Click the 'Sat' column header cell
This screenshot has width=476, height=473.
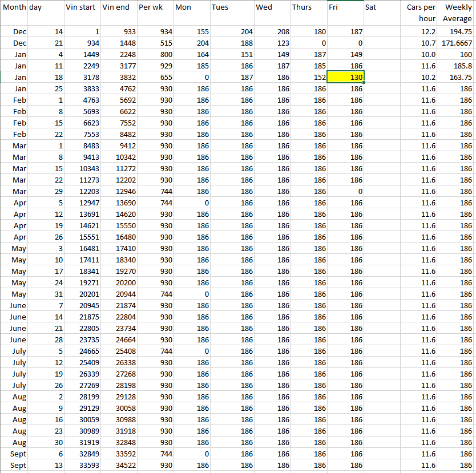(382, 7)
